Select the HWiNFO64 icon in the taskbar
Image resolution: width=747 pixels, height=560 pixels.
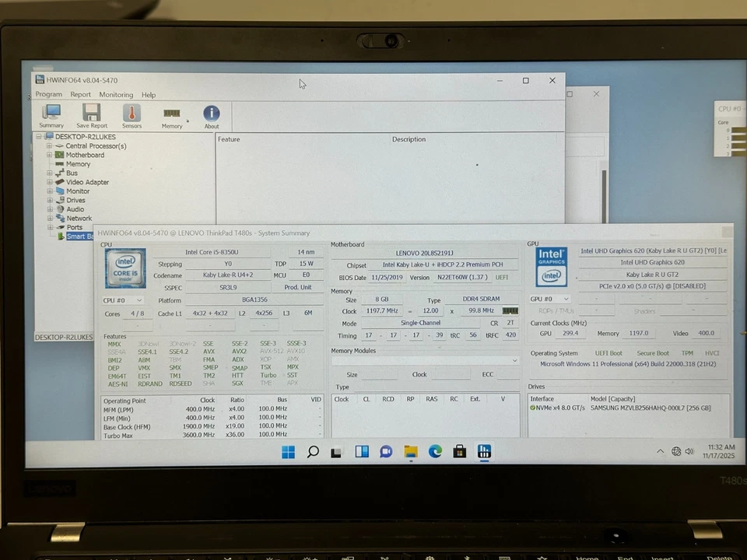click(484, 451)
